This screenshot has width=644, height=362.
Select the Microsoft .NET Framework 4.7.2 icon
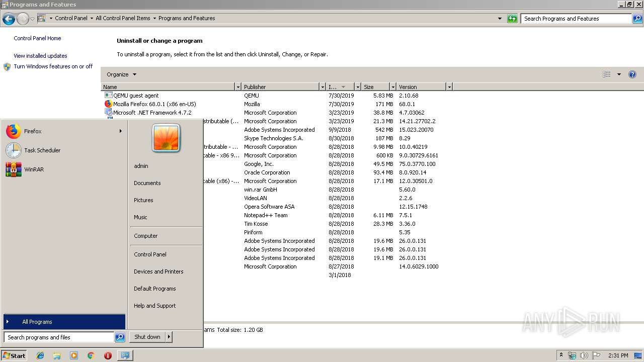pyautogui.click(x=108, y=113)
